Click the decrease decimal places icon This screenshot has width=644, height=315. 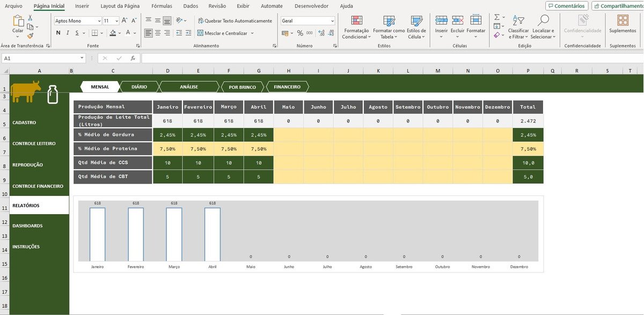[x=330, y=33]
